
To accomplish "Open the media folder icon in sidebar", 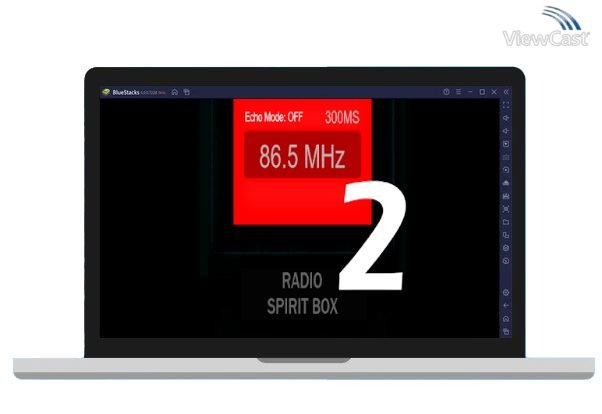I will point(506,222).
